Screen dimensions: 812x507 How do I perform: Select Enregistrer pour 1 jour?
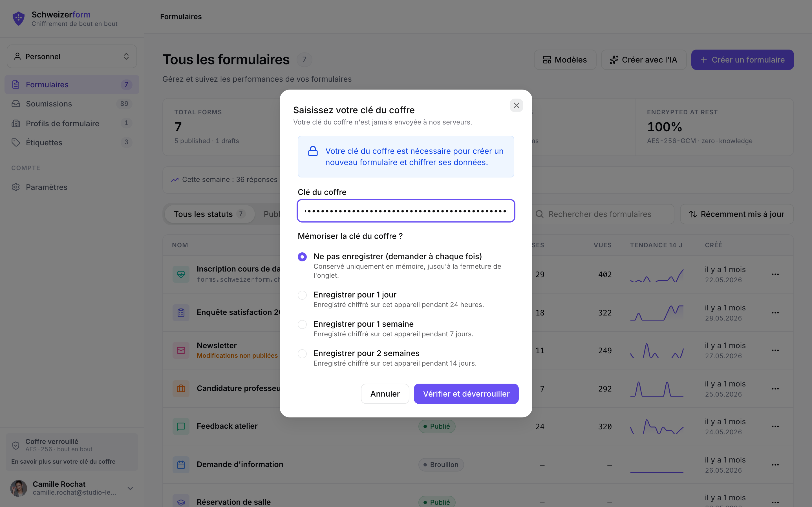[302, 295]
